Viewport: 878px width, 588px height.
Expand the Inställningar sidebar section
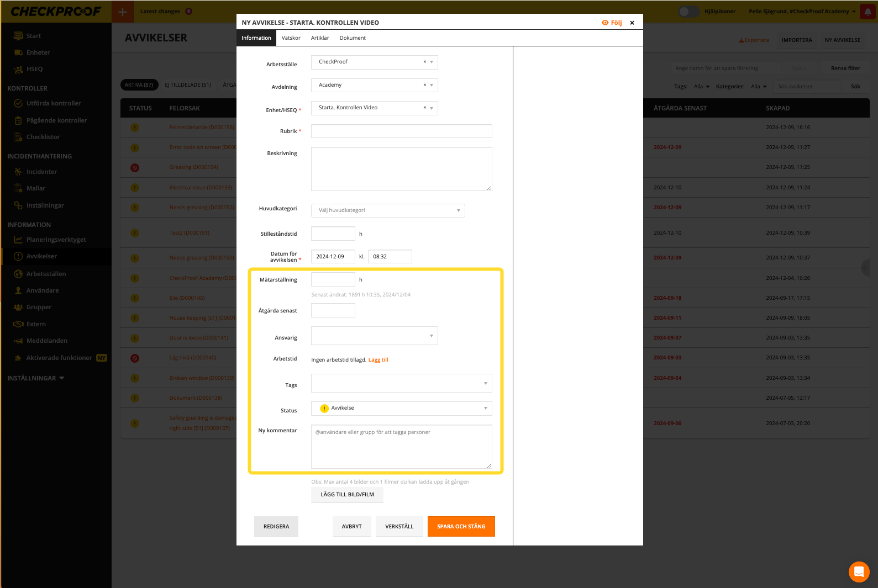tap(35, 378)
